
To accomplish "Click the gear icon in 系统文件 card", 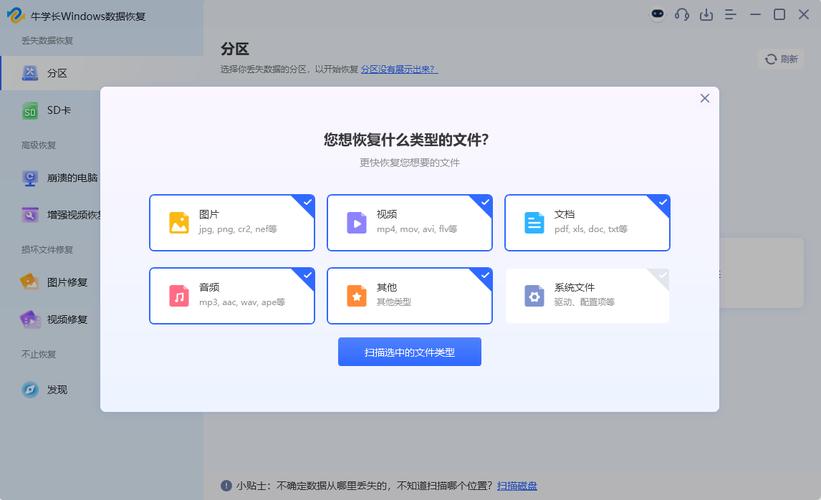I will (534, 296).
